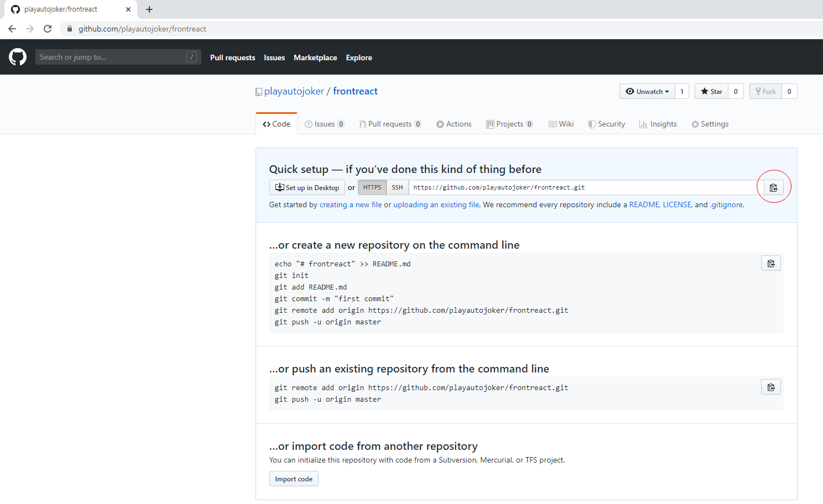The height and width of the screenshot is (504, 823).
Task: Open the repository Settings tab
Action: (710, 124)
